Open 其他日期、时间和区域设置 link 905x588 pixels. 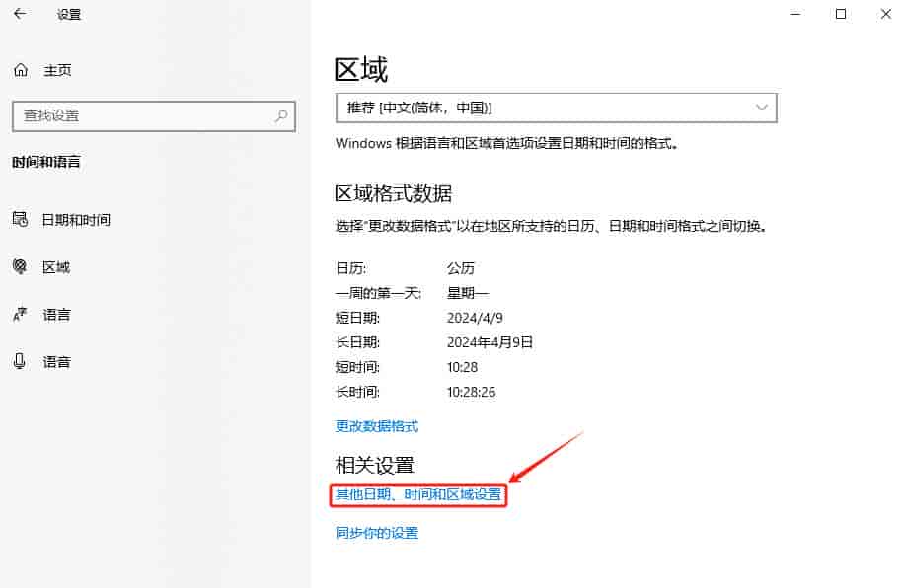pyautogui.click(x=418, y=495)
